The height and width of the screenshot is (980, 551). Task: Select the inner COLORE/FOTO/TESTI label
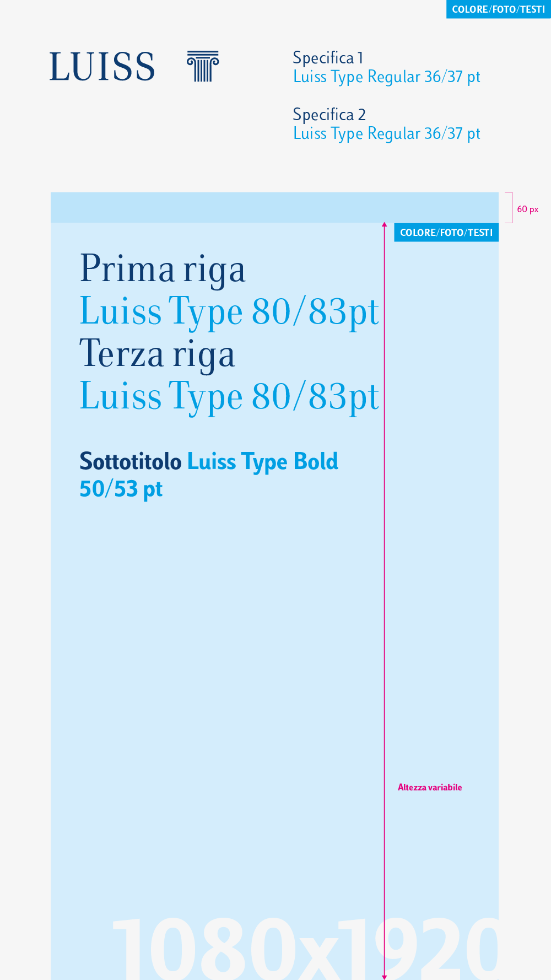(446, 233)
